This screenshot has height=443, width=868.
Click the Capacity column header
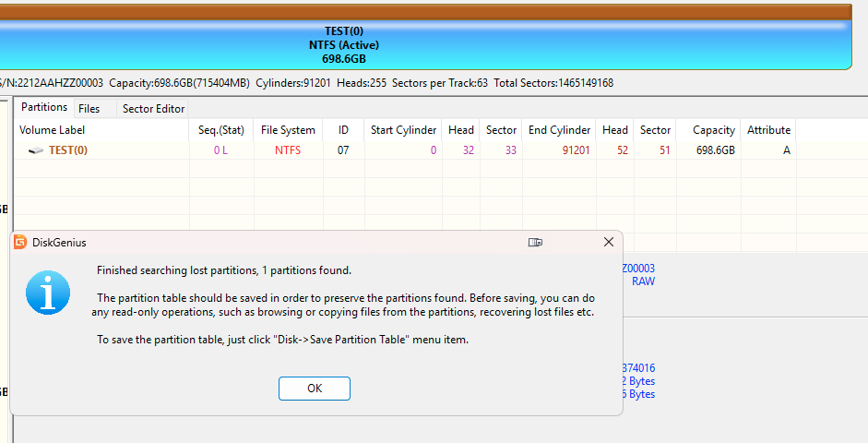713,130
